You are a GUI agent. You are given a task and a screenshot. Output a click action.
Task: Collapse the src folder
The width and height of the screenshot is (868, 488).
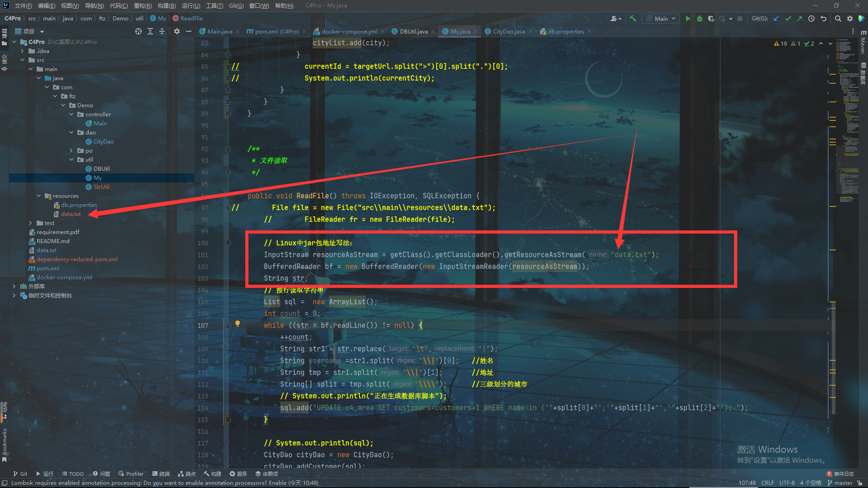tap(23, 60)
